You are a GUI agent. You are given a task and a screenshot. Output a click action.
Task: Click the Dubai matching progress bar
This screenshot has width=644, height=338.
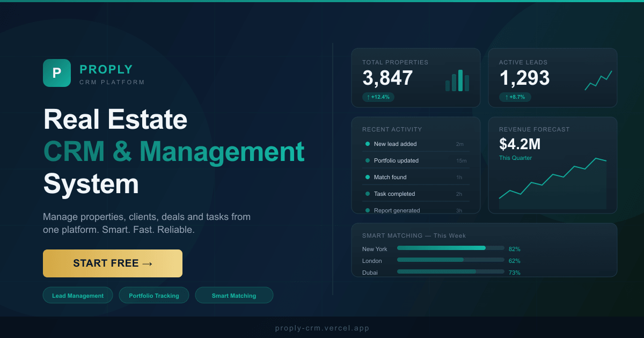(x=451, y=271)
